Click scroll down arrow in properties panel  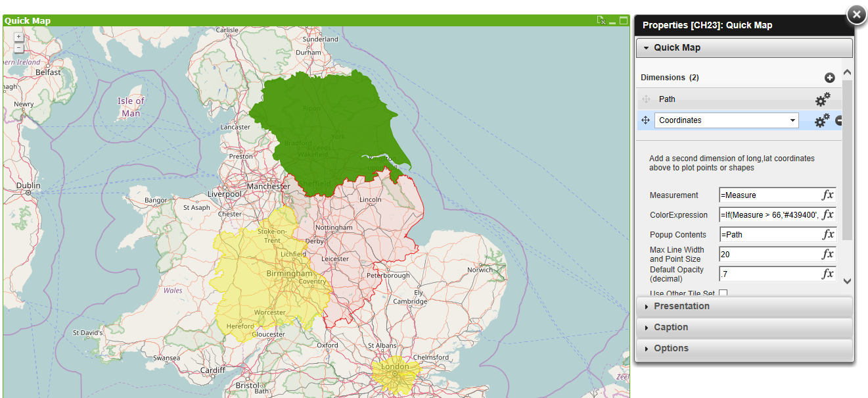click(847, 281)
